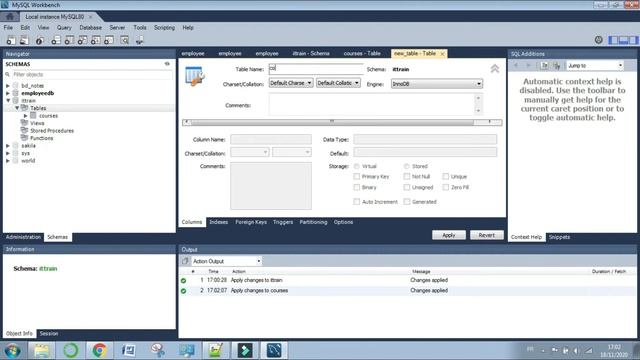
Task: Click back arrow in SQL Additions
Action: pyautogui.click(x=516, y=65)
